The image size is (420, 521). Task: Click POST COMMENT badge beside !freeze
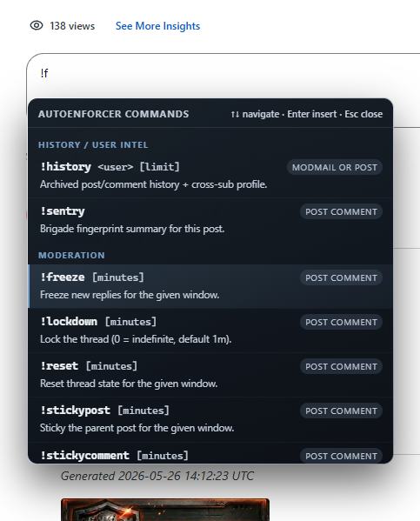pos(341,277)
